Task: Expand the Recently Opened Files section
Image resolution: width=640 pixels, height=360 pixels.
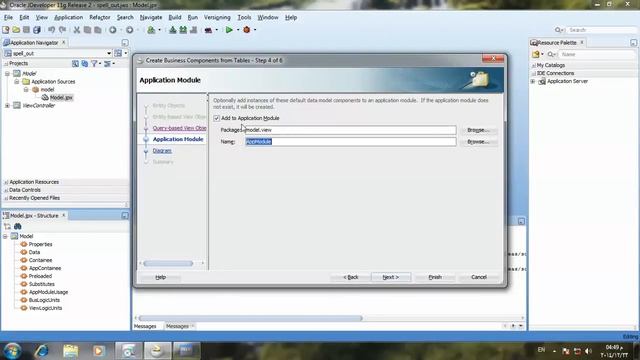Action: click(6, 198)
